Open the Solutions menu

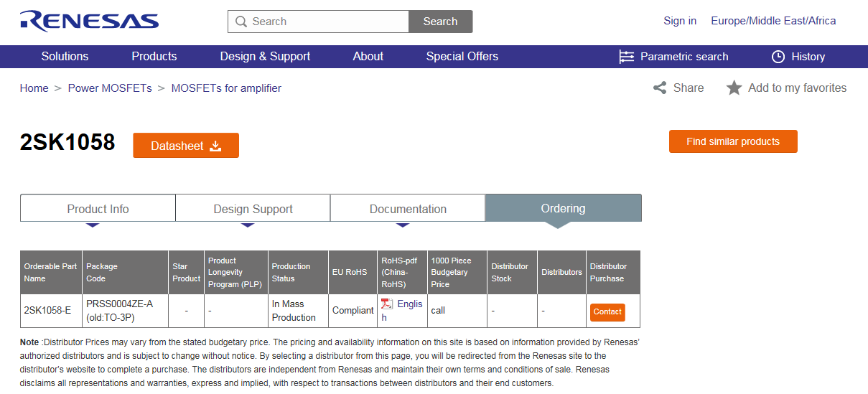click(65, 57)
